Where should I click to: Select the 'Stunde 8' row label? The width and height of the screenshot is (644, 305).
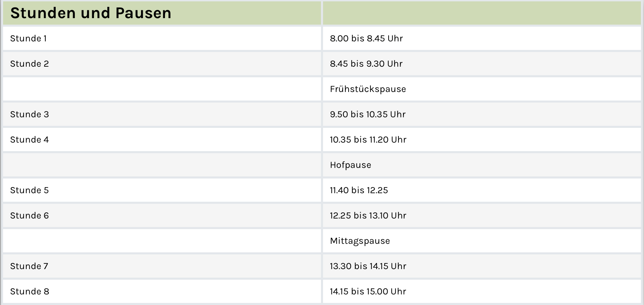tap(29, 291)
